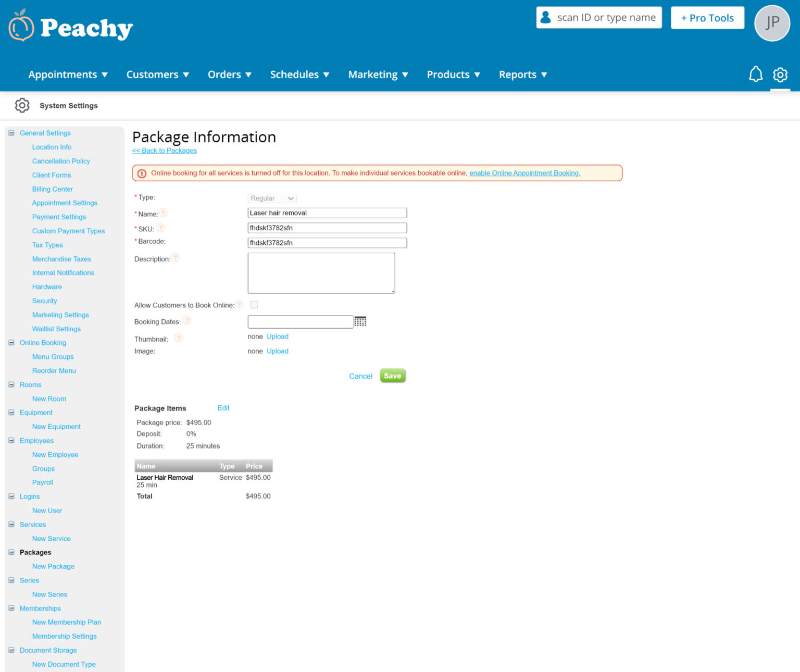Screen dimensions: 800x672
Task: Collapse the General Settings tree section
Action: pos(11,133)
